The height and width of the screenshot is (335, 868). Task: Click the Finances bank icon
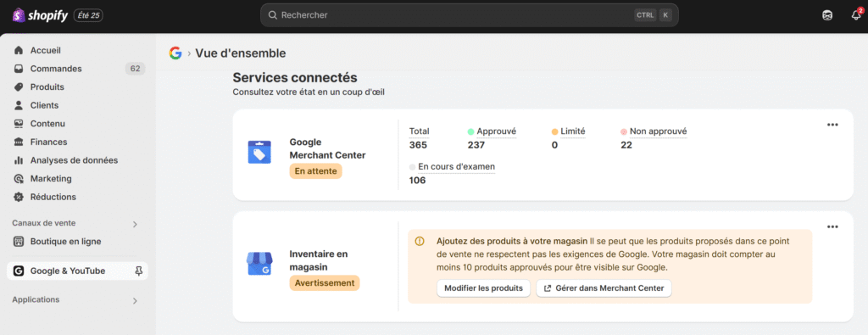(x=19, y=142)
